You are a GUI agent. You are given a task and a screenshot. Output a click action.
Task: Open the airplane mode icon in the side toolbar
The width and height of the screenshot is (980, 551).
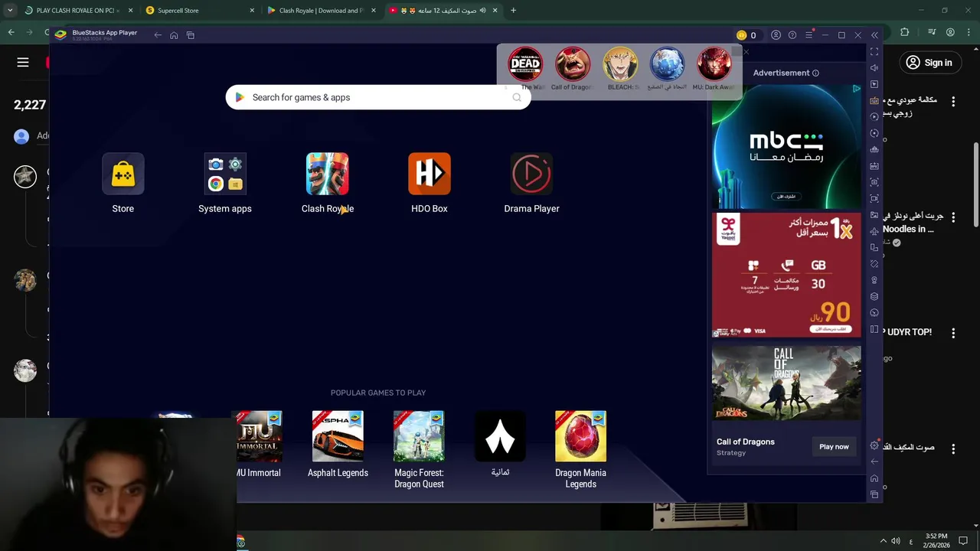click(874, 231)
